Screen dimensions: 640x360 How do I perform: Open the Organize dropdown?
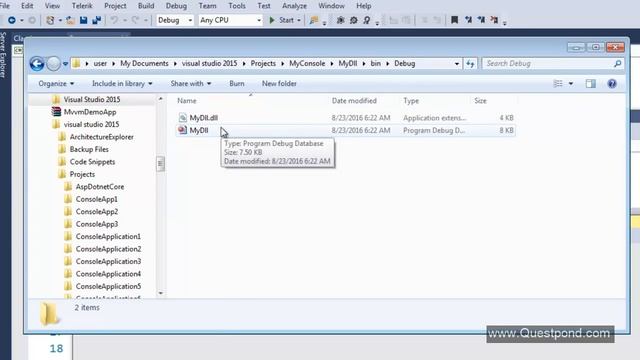pos(56,83)
